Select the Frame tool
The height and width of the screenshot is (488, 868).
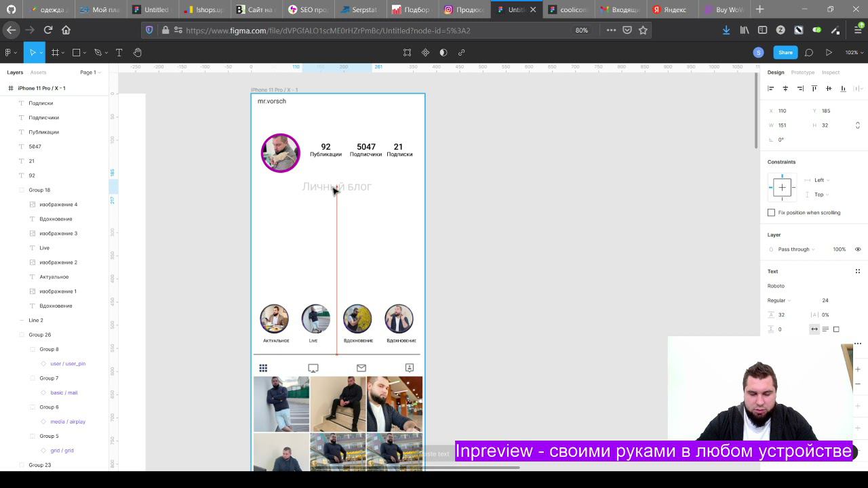55,52
